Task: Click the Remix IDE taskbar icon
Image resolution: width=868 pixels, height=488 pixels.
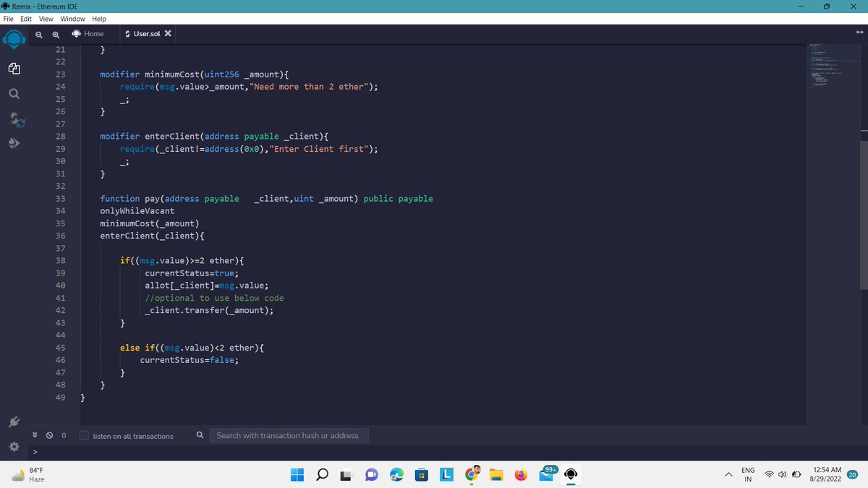Action: pyautogui.click(x=571, y=475)
